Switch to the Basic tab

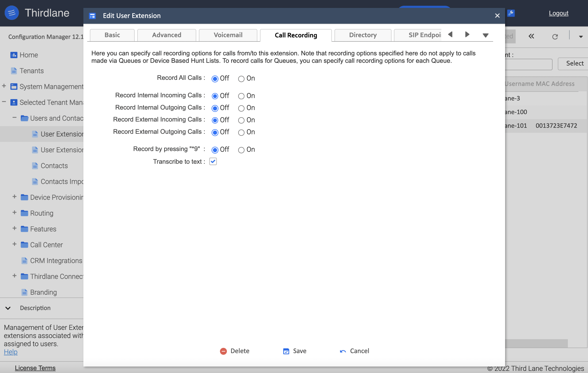tap(112, 35)
